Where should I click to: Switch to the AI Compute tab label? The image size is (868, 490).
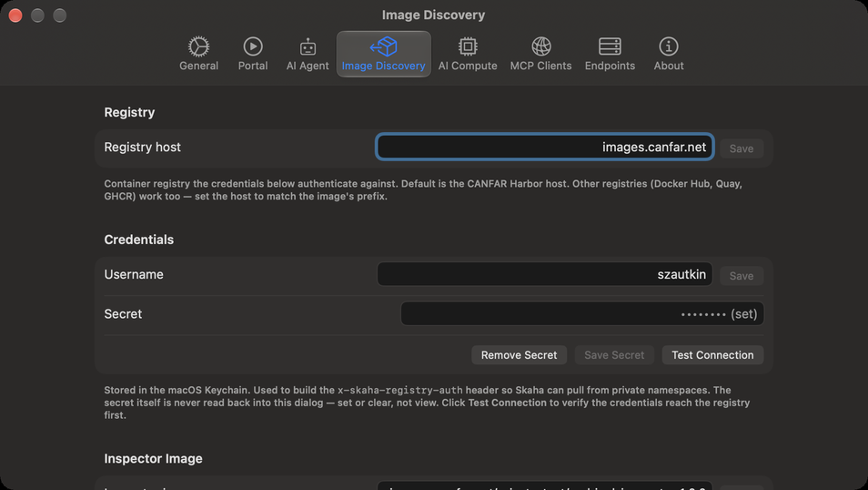(468, 66)
